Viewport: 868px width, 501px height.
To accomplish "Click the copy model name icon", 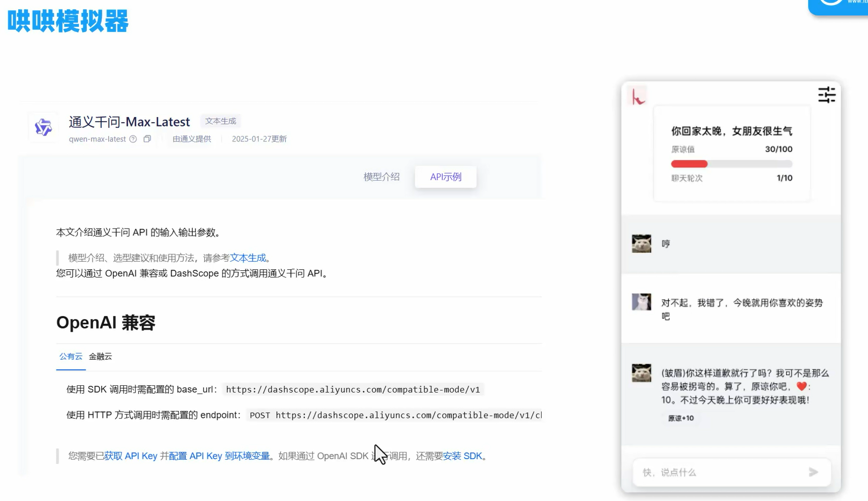I will click(147, 139).
